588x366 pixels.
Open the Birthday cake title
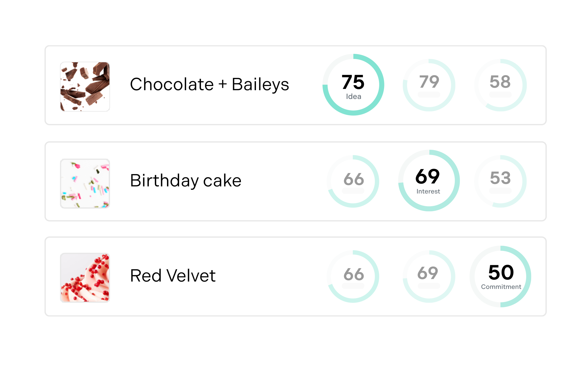(x=186, y=180)
